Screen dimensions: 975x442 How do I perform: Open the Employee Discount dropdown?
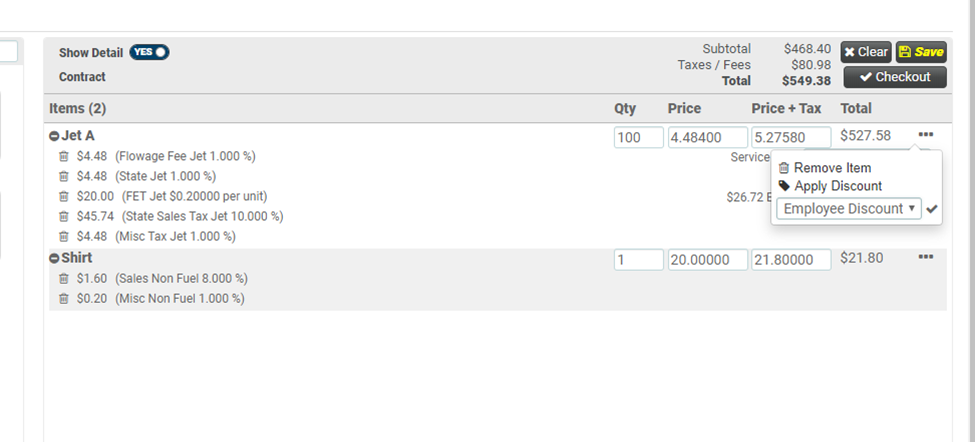pyautogui.click(x=848, y=209)
